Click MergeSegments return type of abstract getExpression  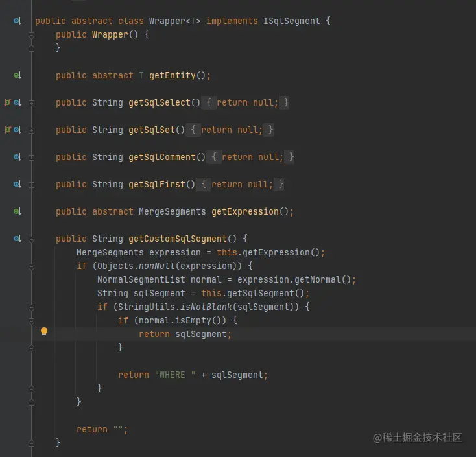click(172, 211)
